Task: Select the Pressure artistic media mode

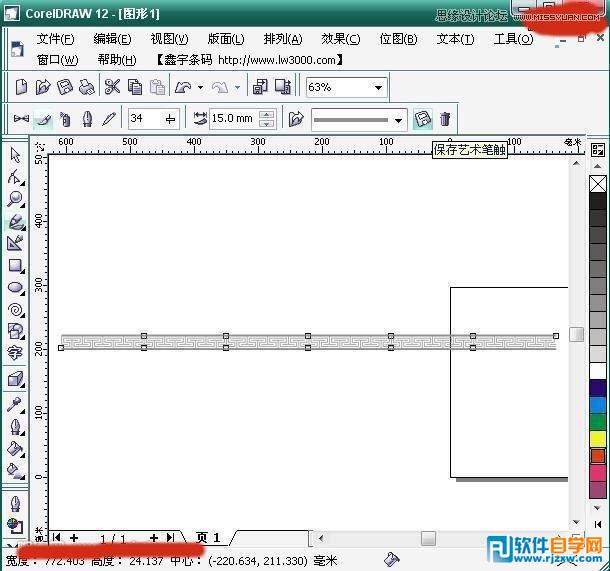Action: (109, 119)
